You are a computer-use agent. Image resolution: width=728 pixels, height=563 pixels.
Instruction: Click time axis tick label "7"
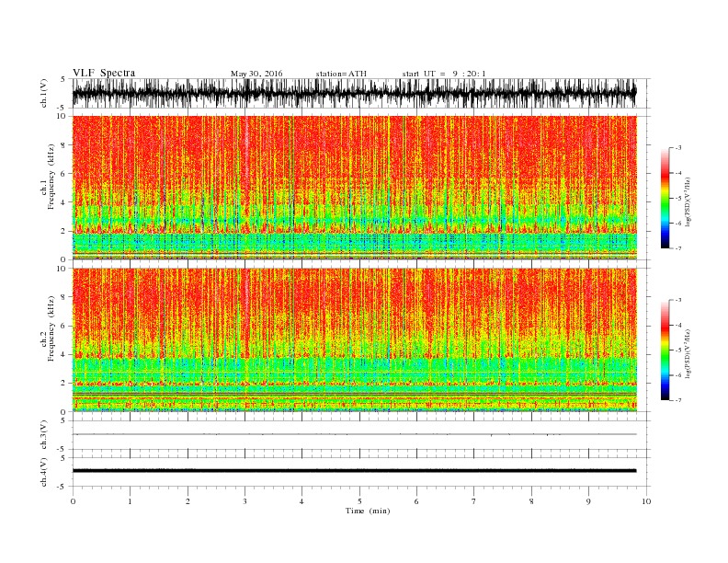474,501
